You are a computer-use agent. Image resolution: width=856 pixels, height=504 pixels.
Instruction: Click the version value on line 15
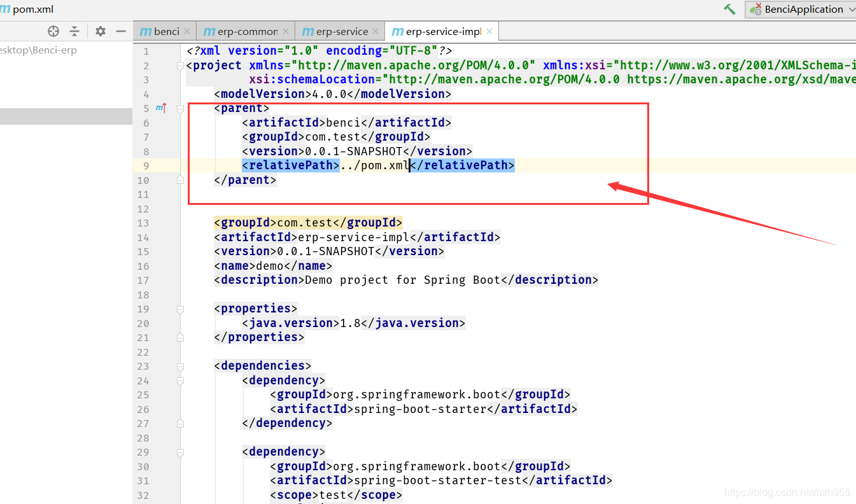[x=326, y=251]
